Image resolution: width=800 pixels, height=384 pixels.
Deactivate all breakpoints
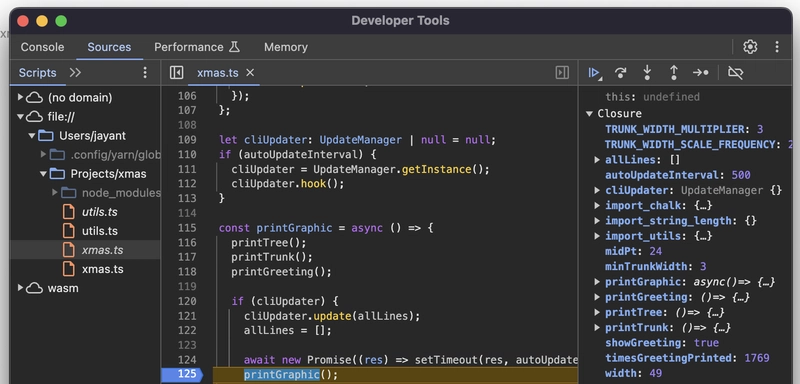[x=735, y=73]
